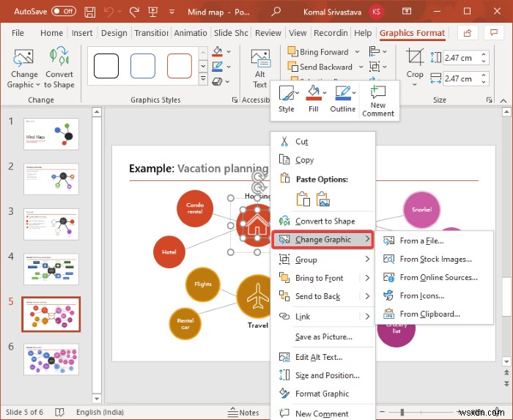This screenshot has height=420, width=513.
Task: Expand the Graphics Styles gallery More arrow
Action: (203, 78)
